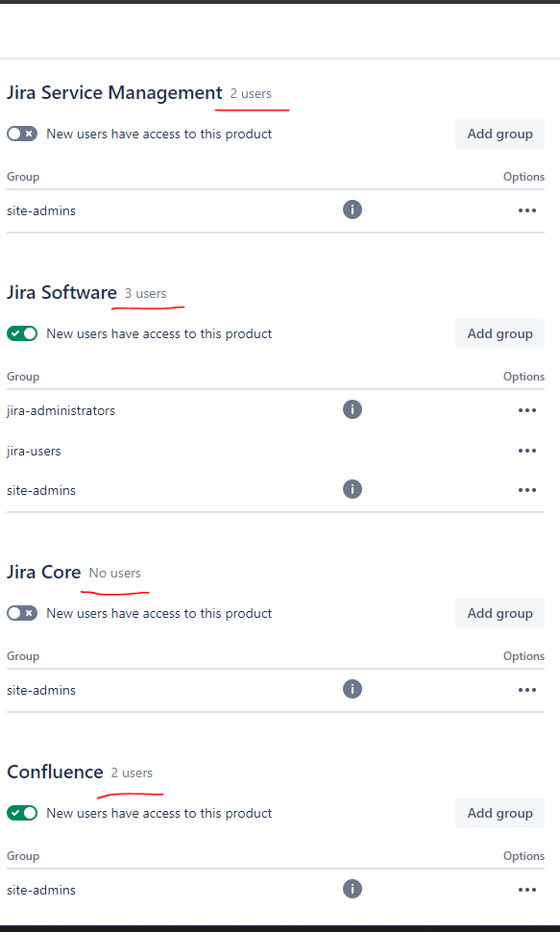Click site-admins under Jira Service Management
This screenshot has width=560, height=932.
(x=41, y=210)
